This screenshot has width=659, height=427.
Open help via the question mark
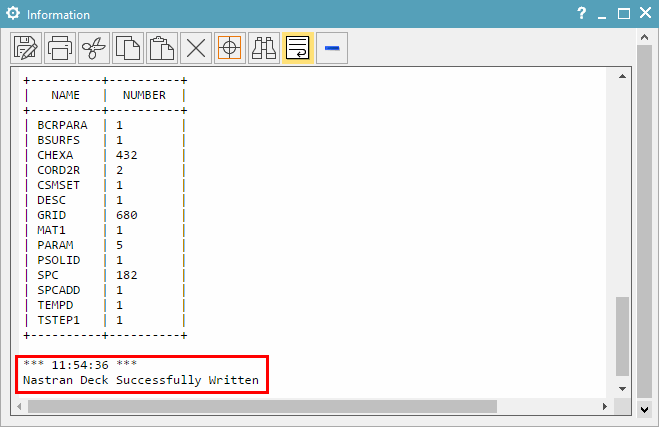click(x=582, y=13)
